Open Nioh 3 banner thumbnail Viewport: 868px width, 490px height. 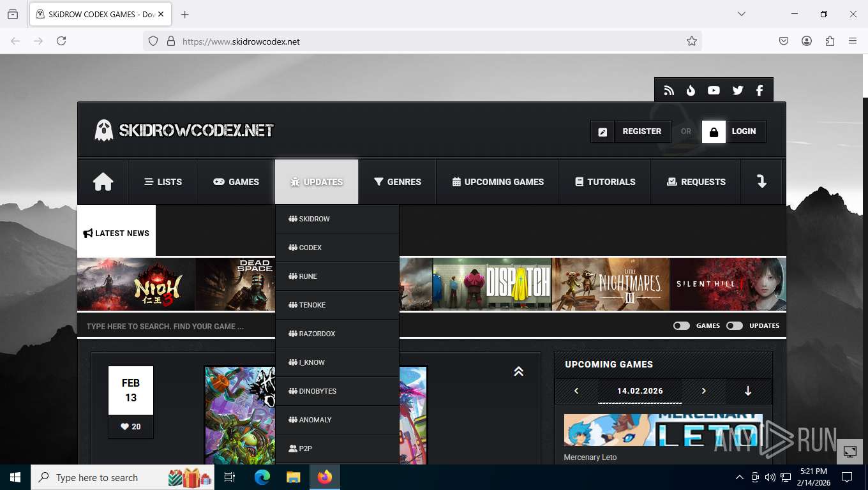point(137,284)
